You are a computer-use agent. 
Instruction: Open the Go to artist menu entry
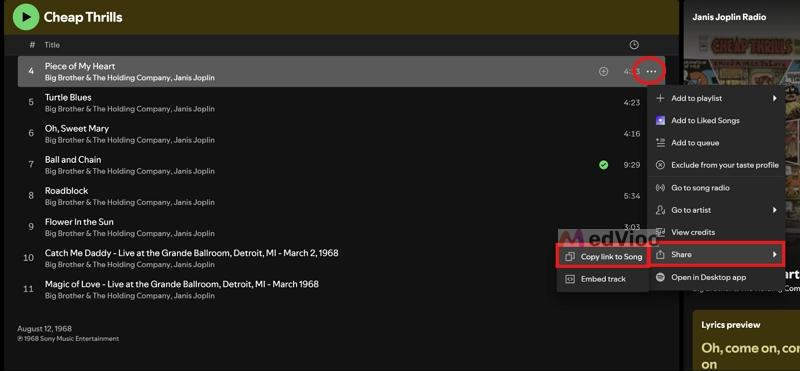(x=716, y=210)
